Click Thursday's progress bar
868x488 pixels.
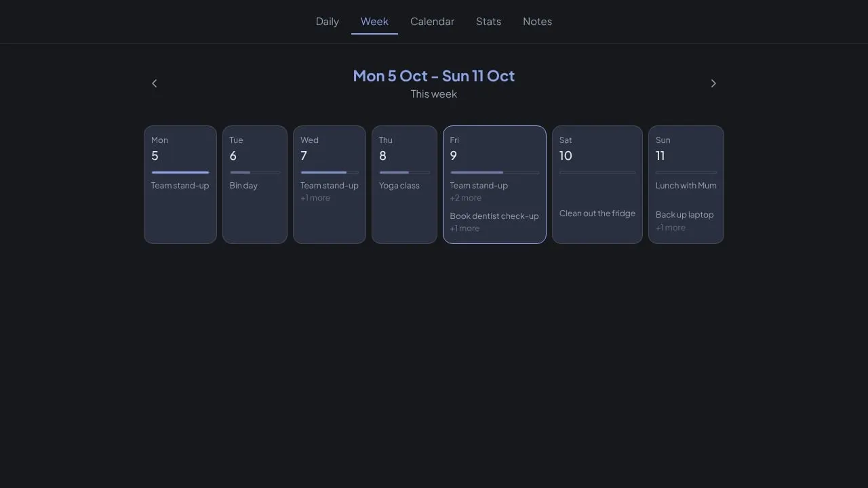[404, 172]
